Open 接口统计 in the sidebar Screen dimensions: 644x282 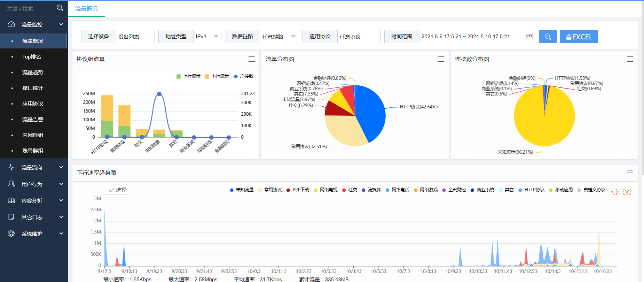34,88
